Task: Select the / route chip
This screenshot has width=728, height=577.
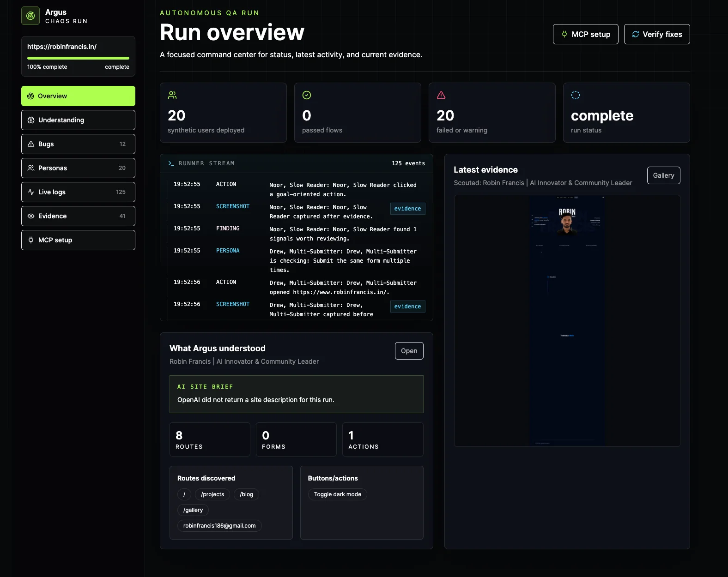Action: tap(184, 494)
